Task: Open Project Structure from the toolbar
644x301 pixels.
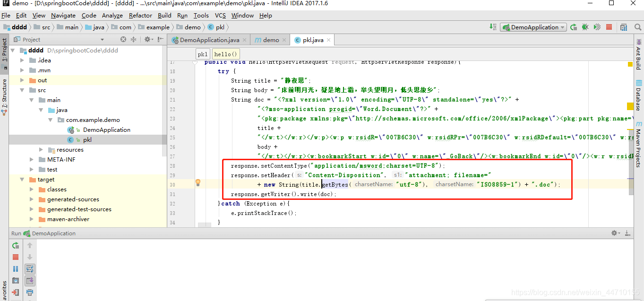Action: (x=624, y=27)
